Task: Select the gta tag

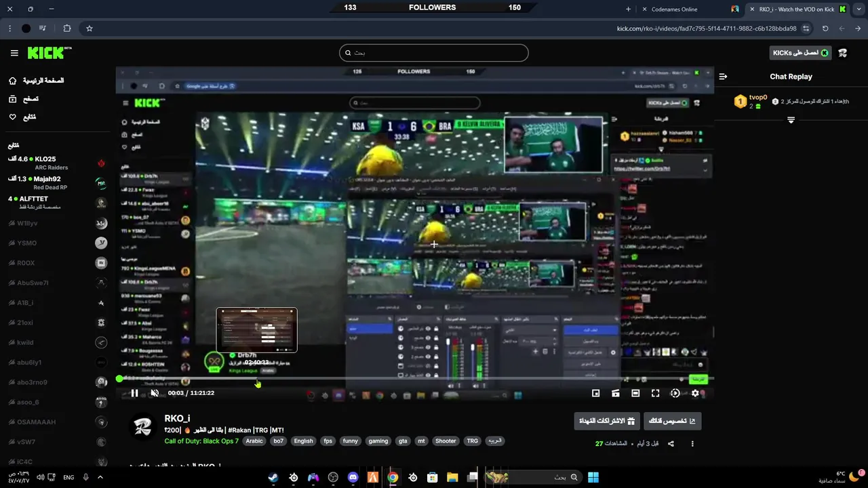Action: [403, 441]
